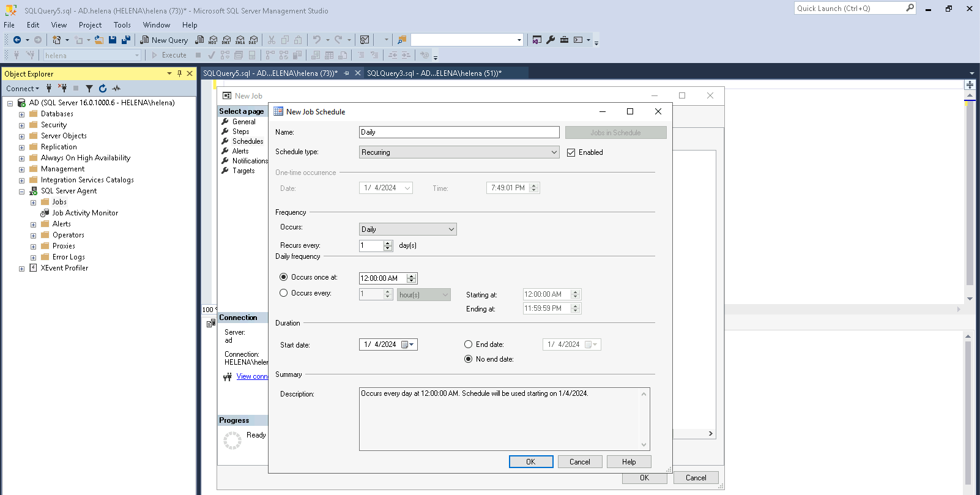The image size is (980, 495).
Task: Expand the Databases tree node
Action: (x=22, y=114)
